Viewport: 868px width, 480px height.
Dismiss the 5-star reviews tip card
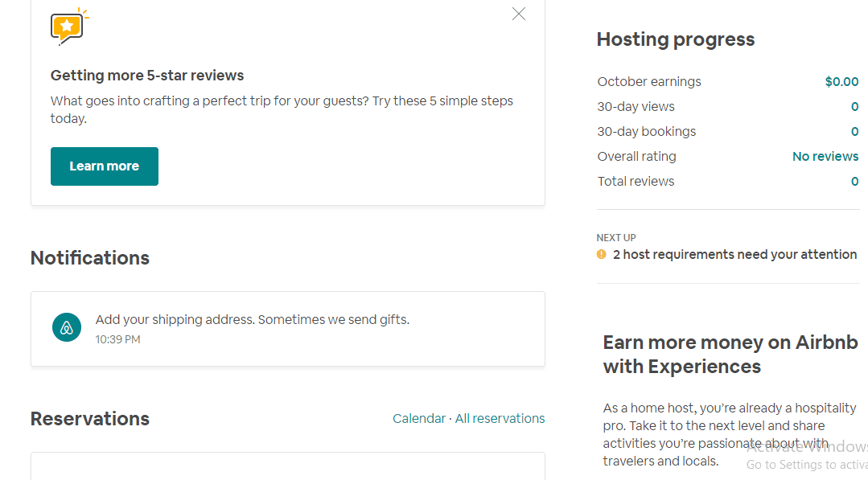click(519, 14)
